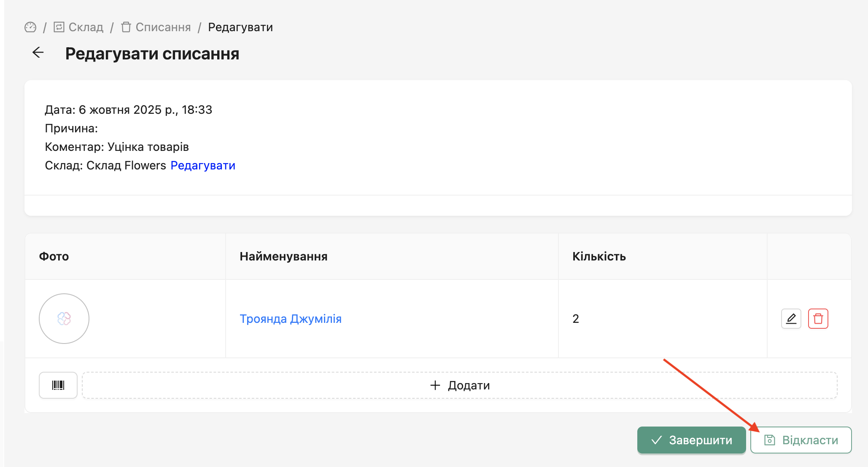Viewport: 868px width, 467px height.
Task: Go back using the left arrow
Action: [38, 53]
